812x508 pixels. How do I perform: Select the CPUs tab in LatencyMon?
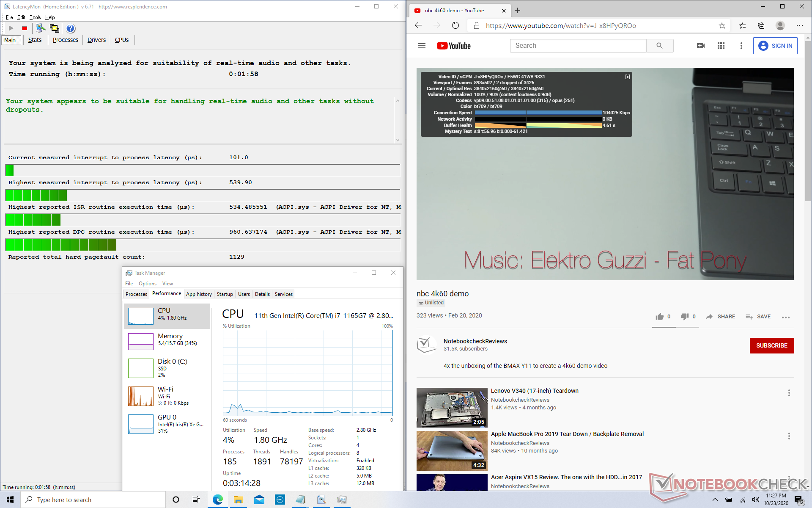point(122,40)
